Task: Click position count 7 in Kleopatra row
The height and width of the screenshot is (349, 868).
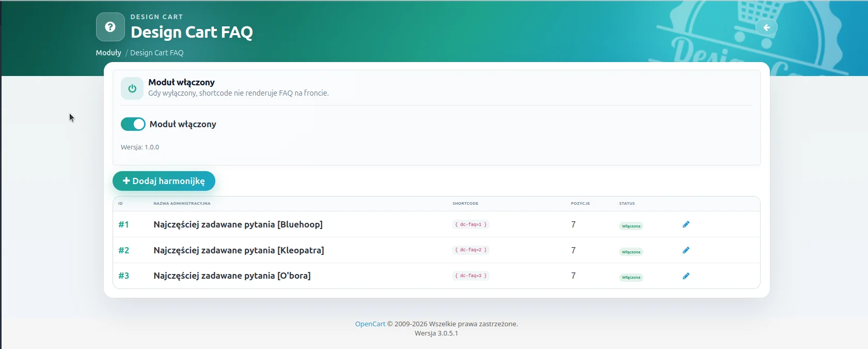Action: (573, 250)
